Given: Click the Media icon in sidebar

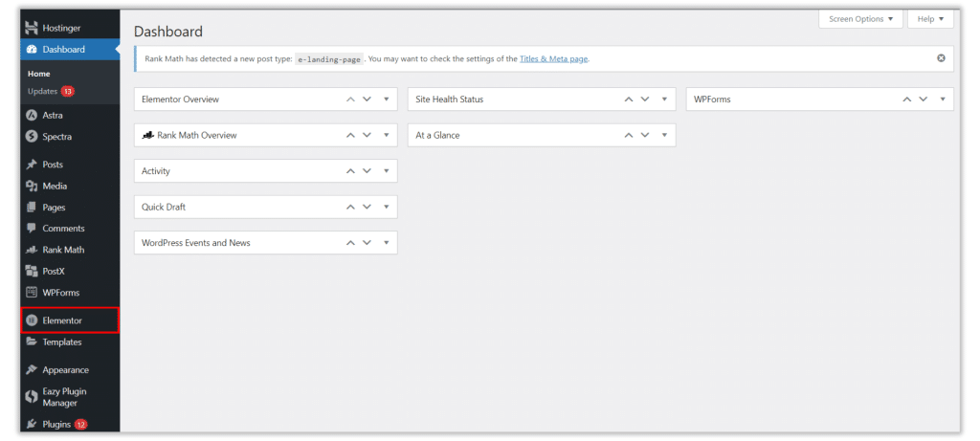Looking at the screenshot, I should tap(32, 186).
